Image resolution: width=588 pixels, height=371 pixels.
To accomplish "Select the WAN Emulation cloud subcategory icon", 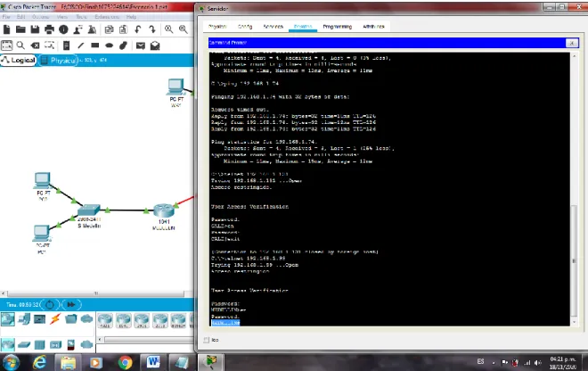I will point(86,344).
